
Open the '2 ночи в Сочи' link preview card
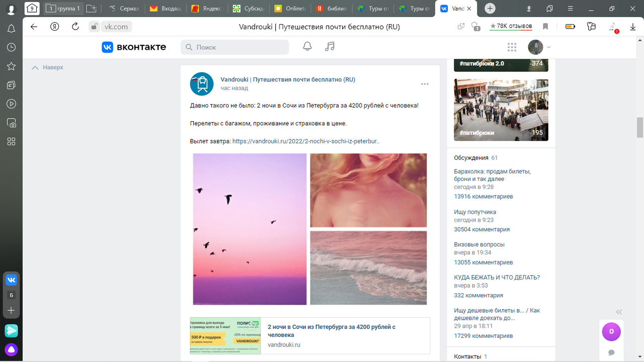(310, 335)
